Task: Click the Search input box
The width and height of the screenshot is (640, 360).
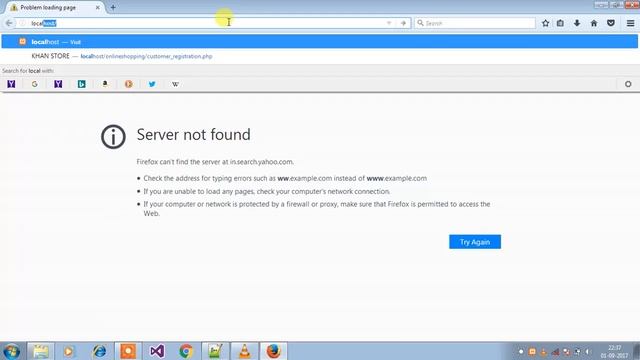Action: (475, 23)
